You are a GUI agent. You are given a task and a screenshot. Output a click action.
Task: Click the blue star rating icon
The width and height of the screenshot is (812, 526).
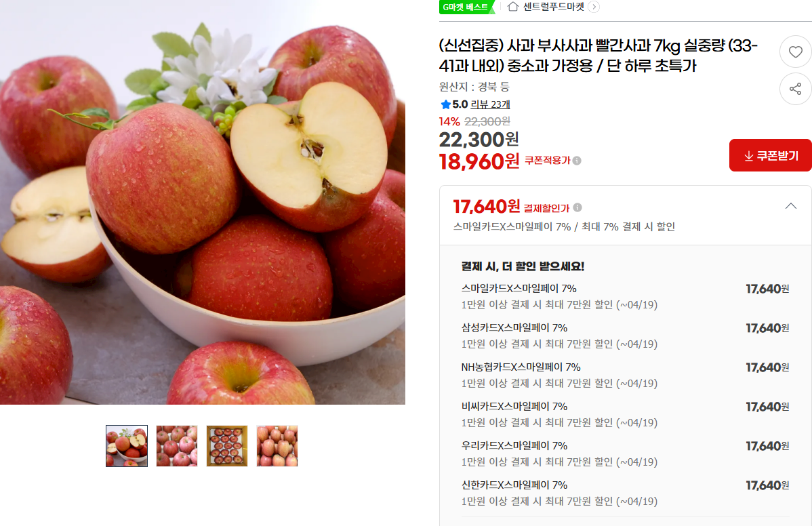coord(445,104)
